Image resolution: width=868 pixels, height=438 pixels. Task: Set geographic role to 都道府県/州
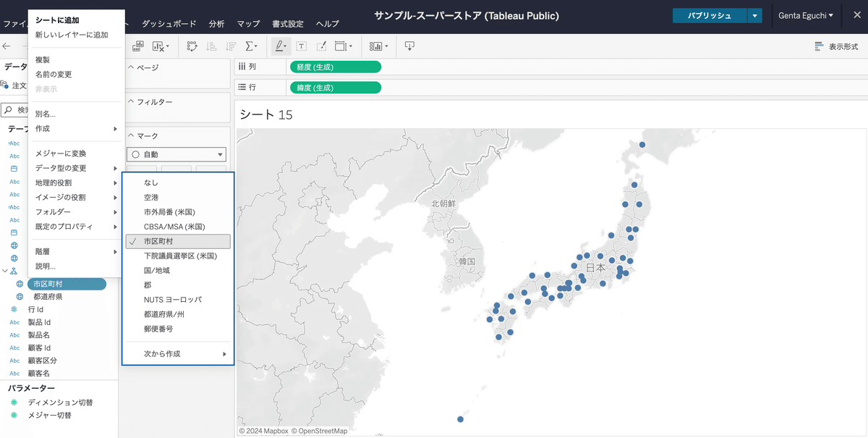click(178, 314)
